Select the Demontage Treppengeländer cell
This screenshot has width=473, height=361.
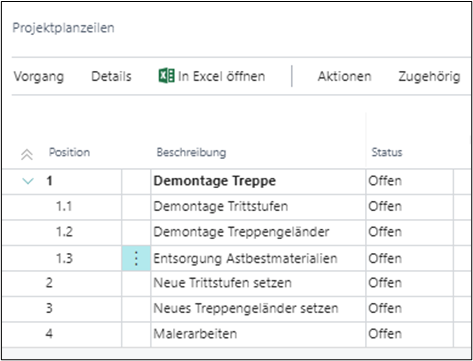click(x=258, y=232)
